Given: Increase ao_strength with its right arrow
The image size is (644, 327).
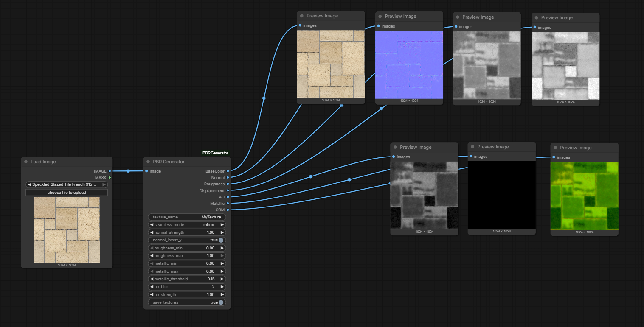Looking at the screenshot, I should (x=222, y=294).
